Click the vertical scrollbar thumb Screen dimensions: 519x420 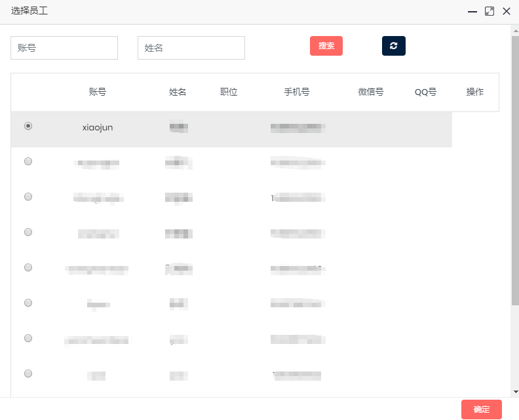click(x=515, y=170)
